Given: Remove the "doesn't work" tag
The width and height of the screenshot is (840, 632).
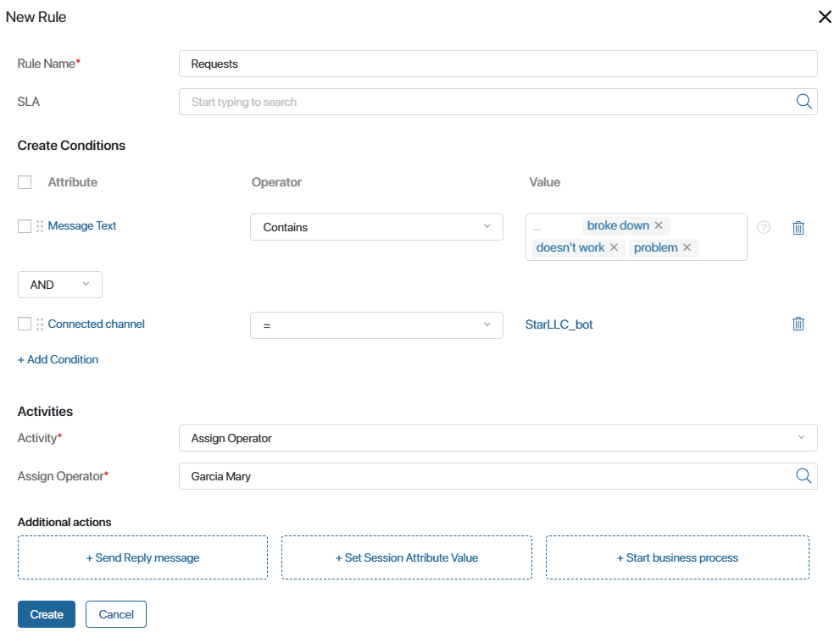Looking at the screenshot, I should coord(614,247).
